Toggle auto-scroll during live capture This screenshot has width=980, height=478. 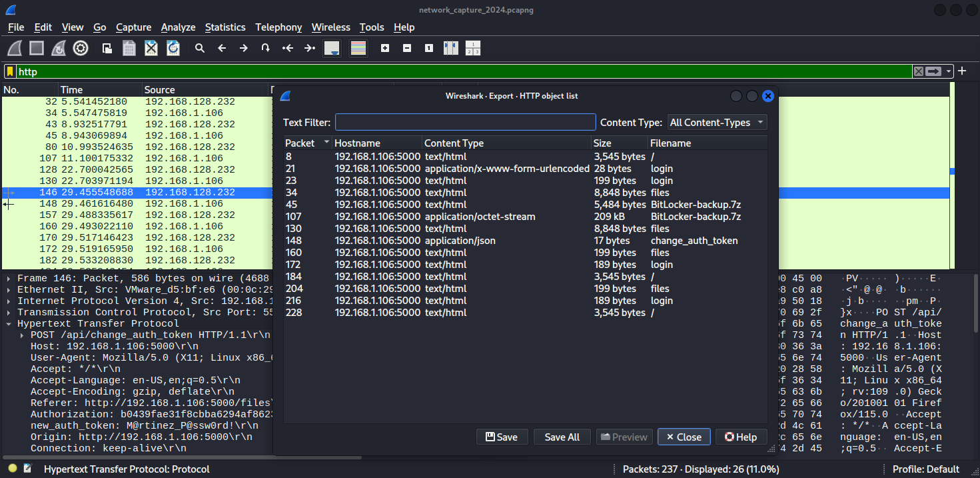(x=332, y=48)
